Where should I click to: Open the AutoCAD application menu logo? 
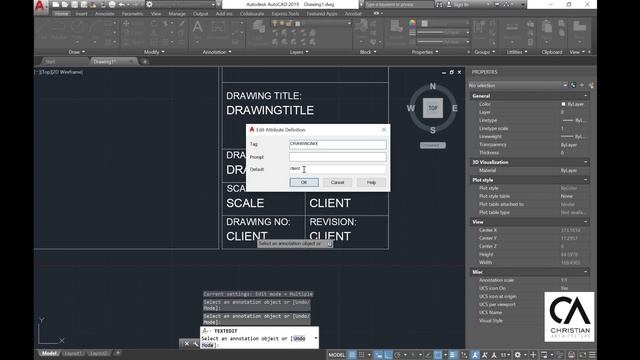click(40, 6)
